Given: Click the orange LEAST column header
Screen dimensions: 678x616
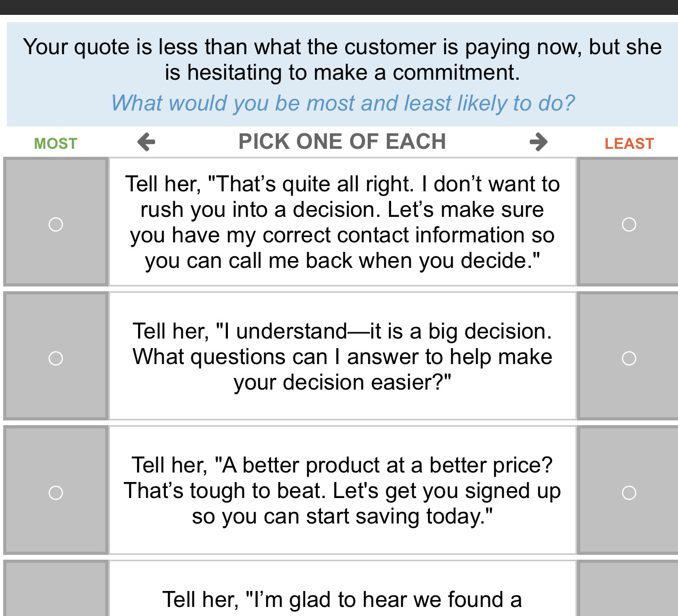Looking at the screenshot, I should 629,142.
